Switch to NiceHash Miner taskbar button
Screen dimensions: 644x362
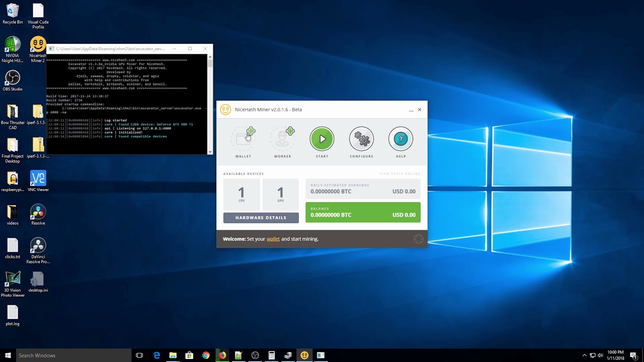(304, 355)
